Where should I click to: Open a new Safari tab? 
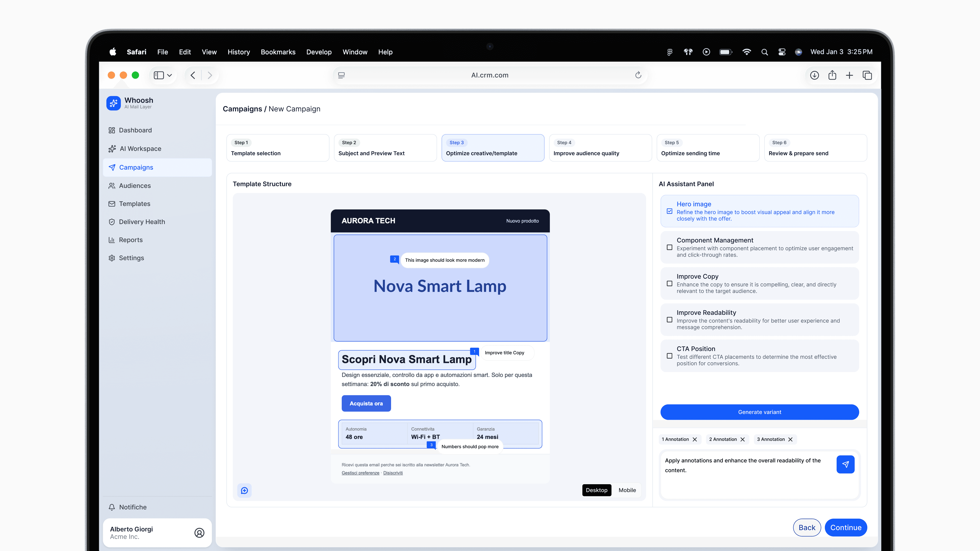(x=849, y=75)
